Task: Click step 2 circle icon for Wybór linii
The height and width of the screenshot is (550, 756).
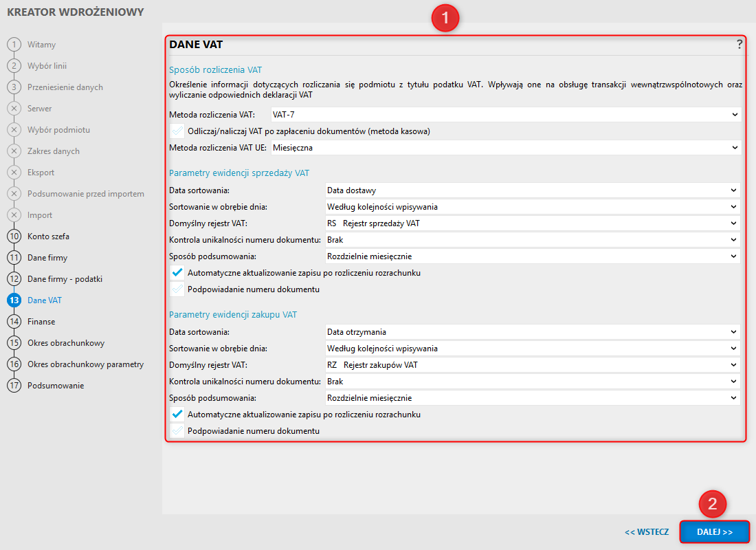Action: pyautogui.click(x=14, y=65)
